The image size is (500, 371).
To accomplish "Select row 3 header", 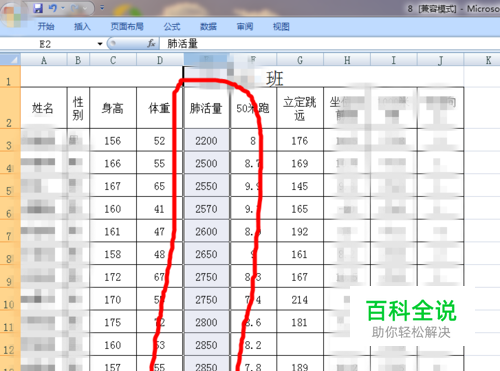I will (x=10, y=140).
